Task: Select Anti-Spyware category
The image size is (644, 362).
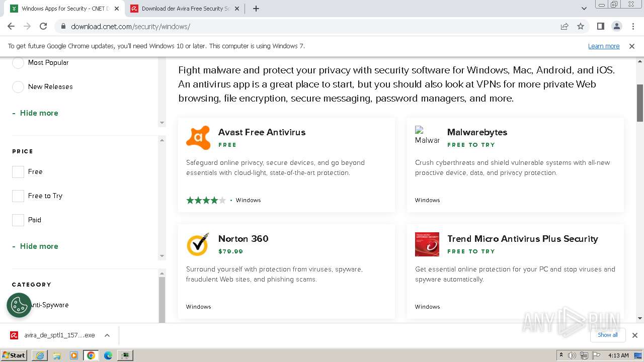Action: [x=48, y=305]
